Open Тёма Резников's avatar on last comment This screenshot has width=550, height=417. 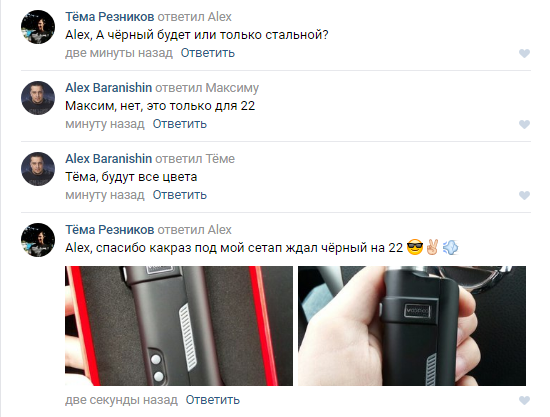click(38, 240)
